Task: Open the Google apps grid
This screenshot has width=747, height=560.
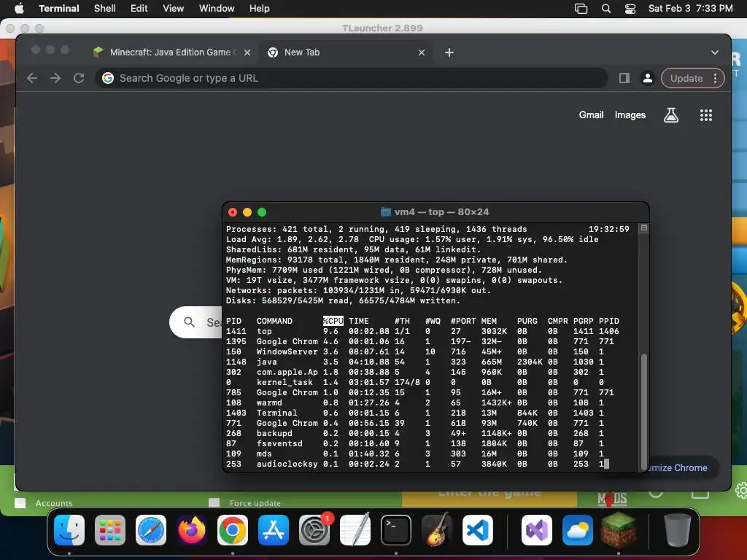Action: (706, 114)
